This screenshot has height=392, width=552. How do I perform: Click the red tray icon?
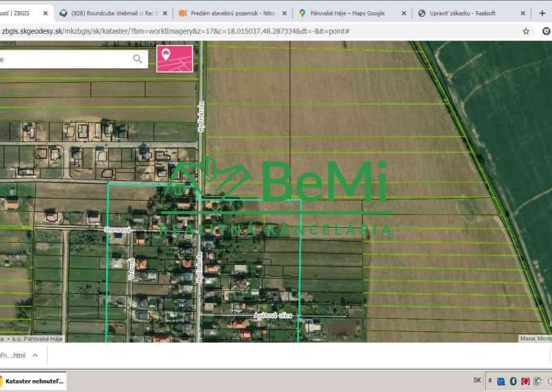coord(525,381)
